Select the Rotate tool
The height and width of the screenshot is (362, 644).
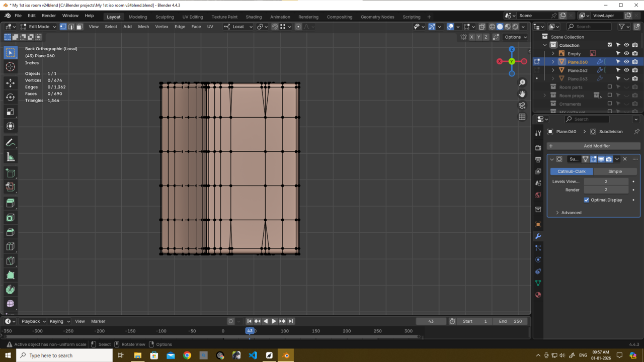click(10, 97)
